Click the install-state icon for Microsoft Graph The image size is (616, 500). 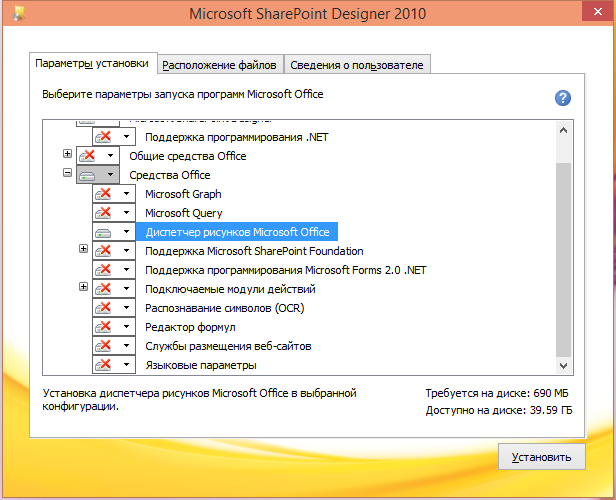[x=104, y=194]
